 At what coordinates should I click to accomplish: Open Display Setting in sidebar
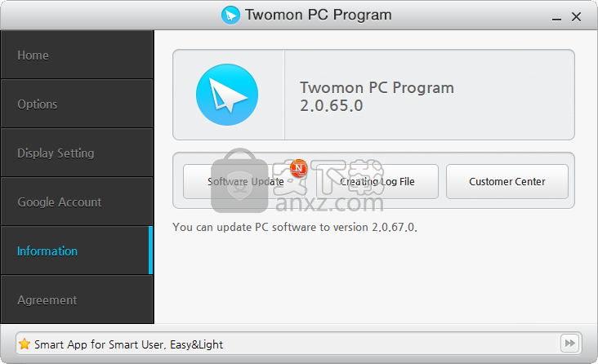(x=77, y=153)
